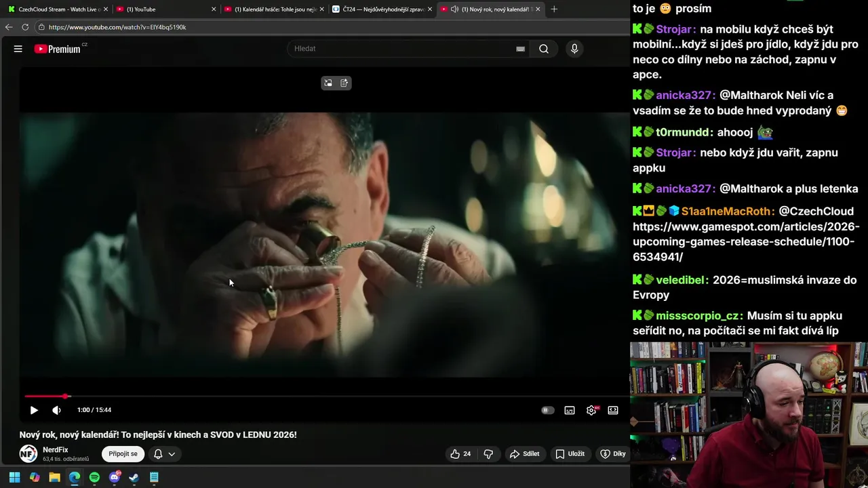Open the gamespot.com link in chat
This screenshot has width=868, height=488.
pos(746,241)
